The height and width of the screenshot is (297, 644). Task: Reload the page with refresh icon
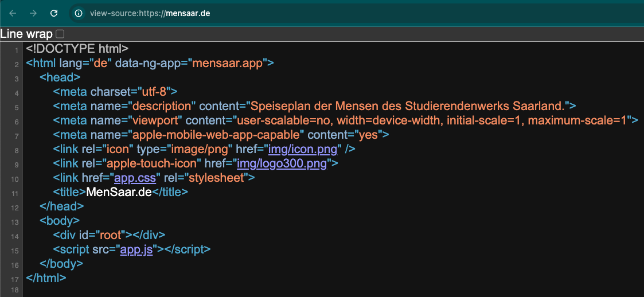point(53,13)
